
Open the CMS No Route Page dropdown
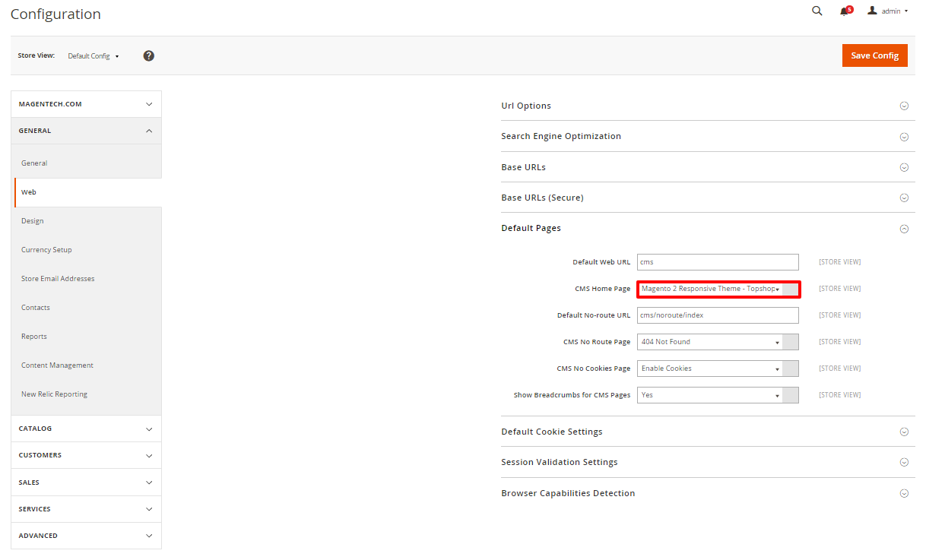(718, 342)
